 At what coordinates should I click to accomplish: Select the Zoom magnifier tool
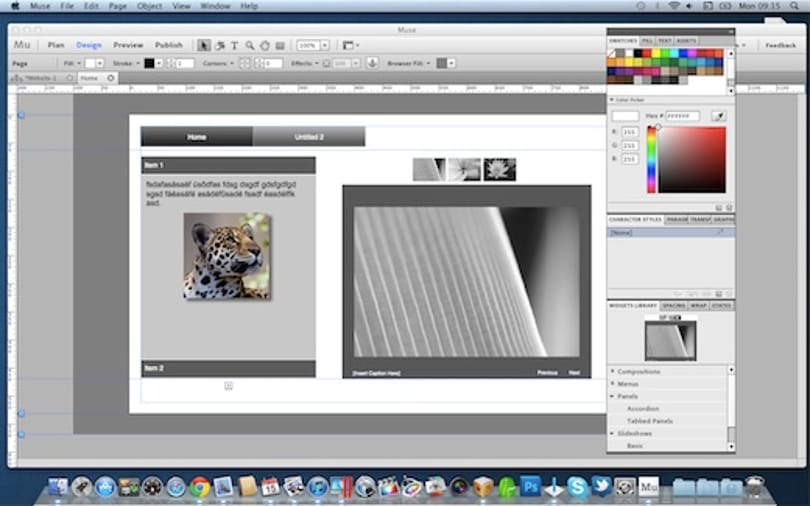(x=250, y=45)
